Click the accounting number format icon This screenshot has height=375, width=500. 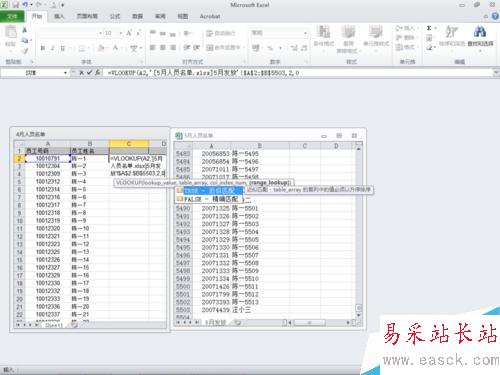[x=256, y=48]
